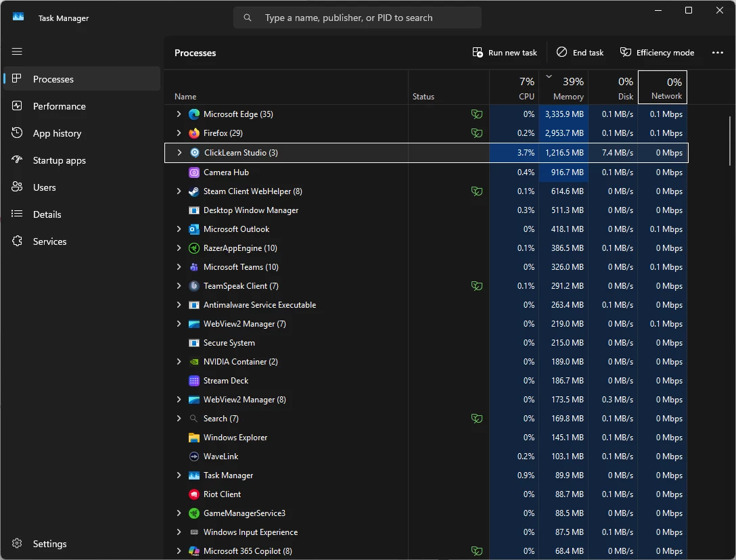736x560 pixels.
Task: Click the Stream Deck icon
Action: 194,381
